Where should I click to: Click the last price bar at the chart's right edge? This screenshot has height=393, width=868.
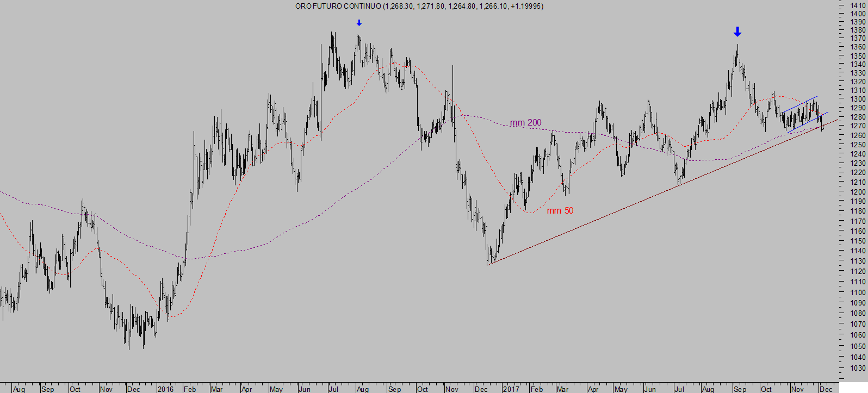click(x=822, y=126)
